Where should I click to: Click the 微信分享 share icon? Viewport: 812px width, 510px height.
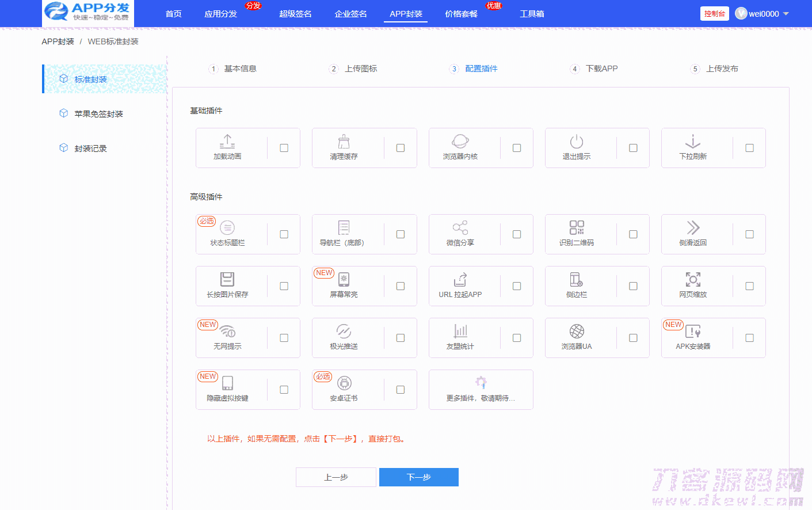click(x=460, y=228)
